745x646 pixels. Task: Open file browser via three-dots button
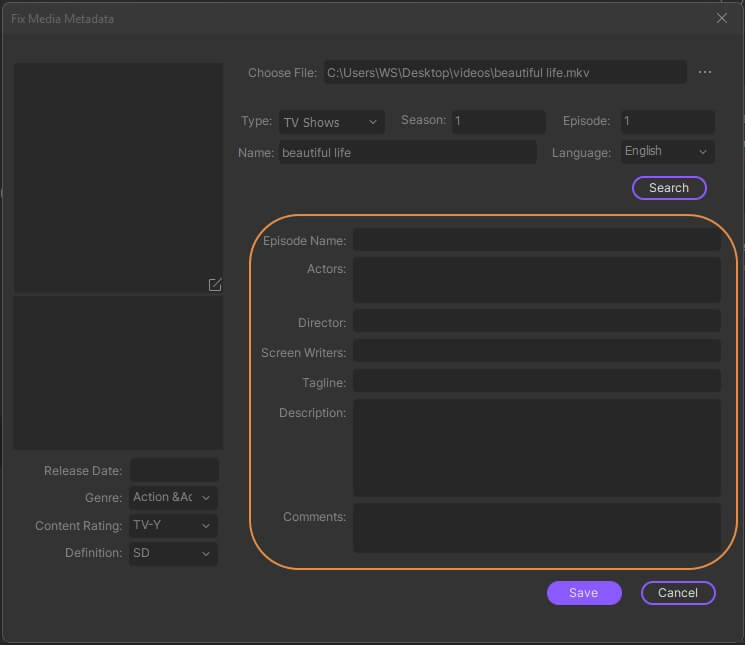(705, 73)
